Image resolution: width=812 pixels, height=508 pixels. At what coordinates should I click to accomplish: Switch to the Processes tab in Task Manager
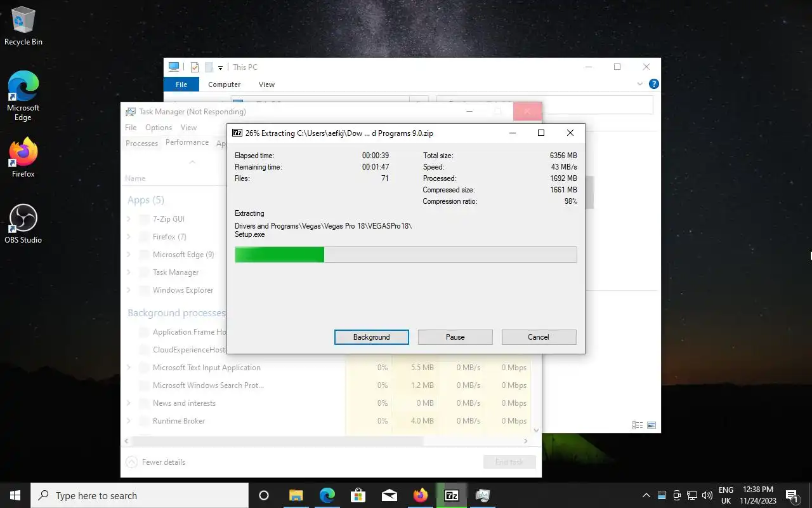(x=141, y=144)
